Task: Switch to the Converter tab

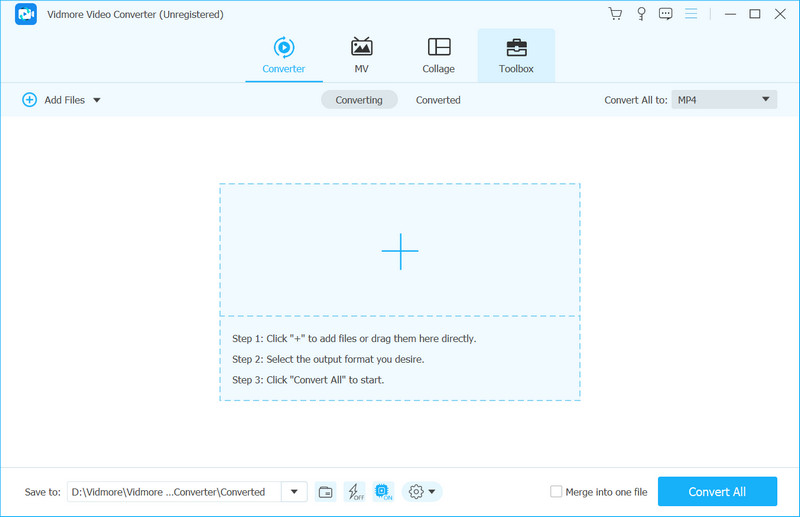Action: pyautogui.click(x=284, y=55)
